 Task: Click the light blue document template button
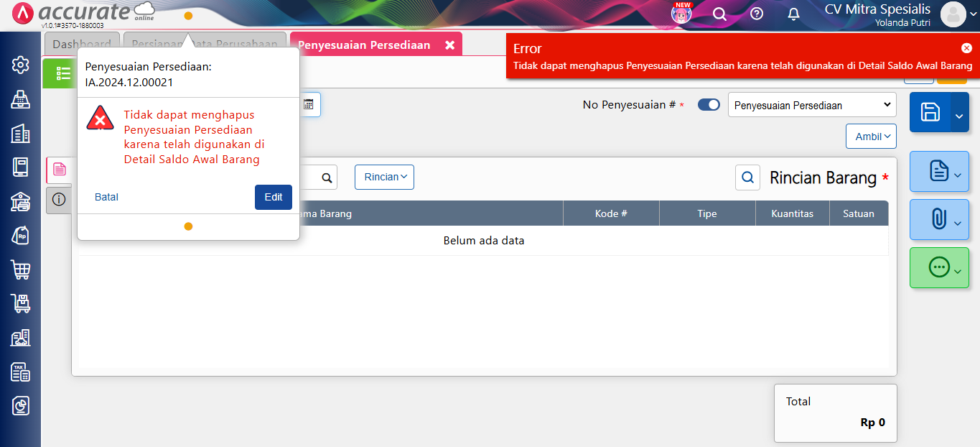tap(937, 172)
